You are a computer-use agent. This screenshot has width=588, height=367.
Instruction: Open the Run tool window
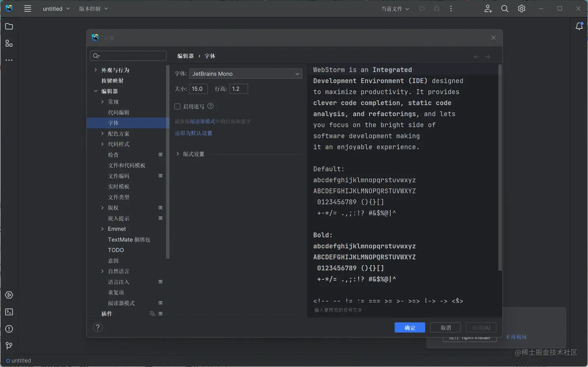9,295
